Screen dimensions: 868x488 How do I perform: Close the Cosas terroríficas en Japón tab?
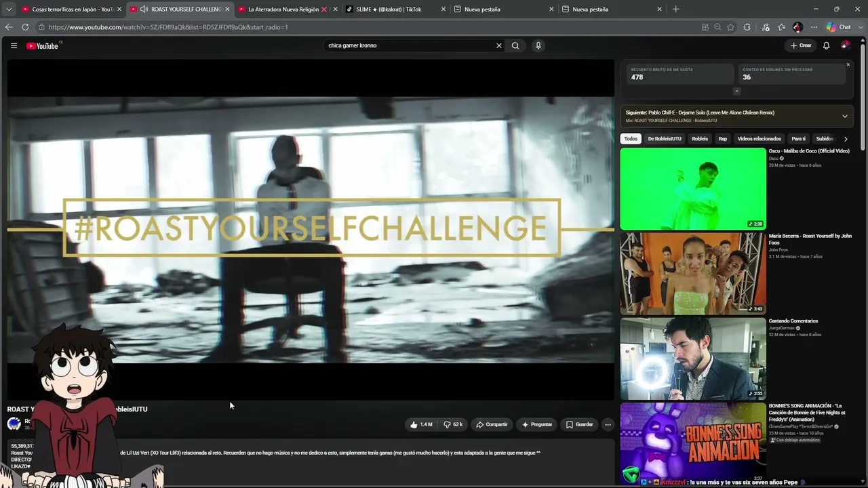[x=119, y=9]
